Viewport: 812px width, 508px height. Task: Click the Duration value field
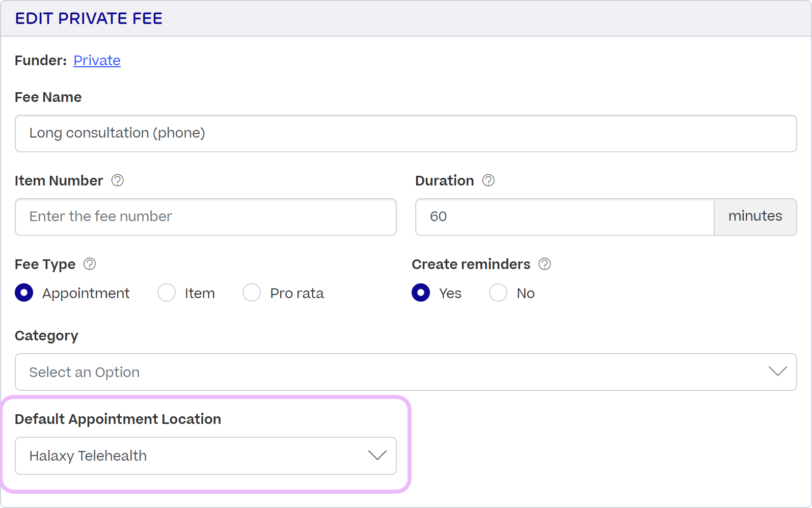coord(564,217)
